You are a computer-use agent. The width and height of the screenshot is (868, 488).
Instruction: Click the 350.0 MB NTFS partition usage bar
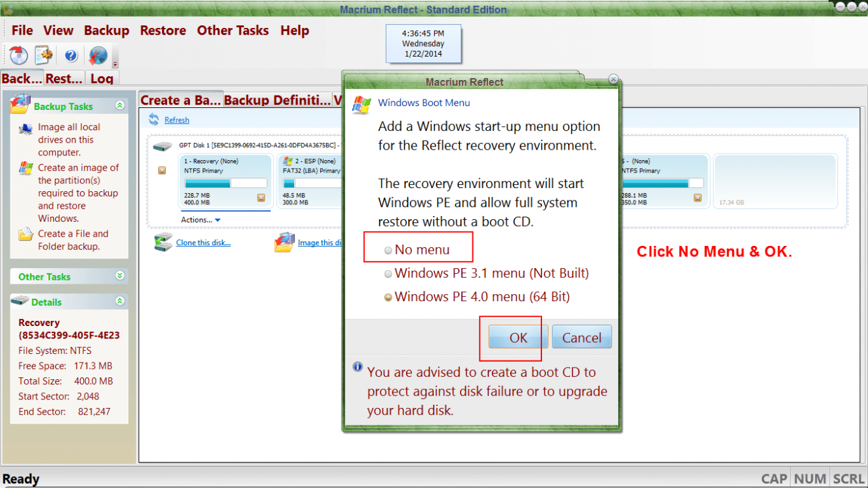tap(662, 183)
